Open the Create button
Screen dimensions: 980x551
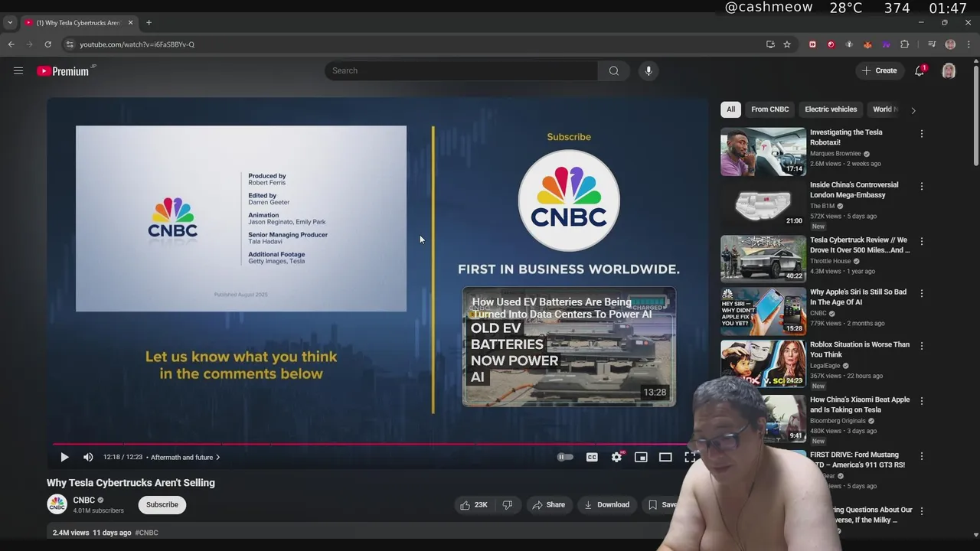coord(879,70)
